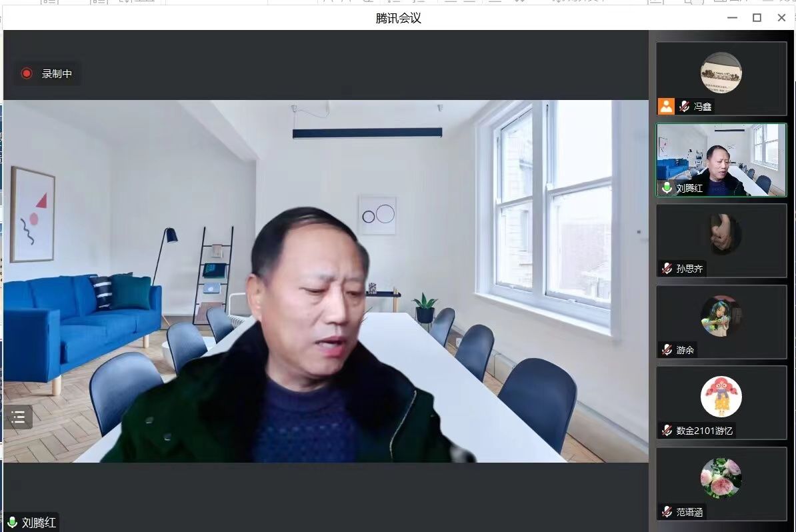This screenshot has height=532, width=796.
Task: Click muted microphone icon beside 冯鑫
Action: tap(684, 106)
